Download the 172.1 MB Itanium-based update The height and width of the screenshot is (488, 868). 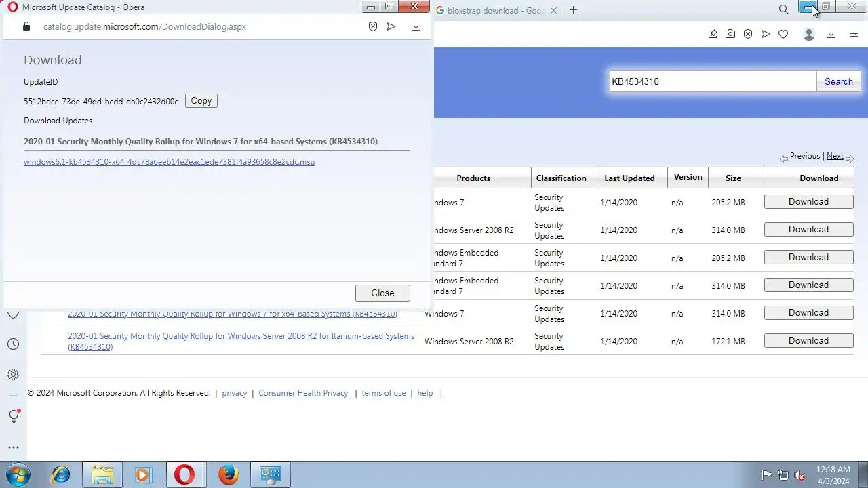(808, 341)
